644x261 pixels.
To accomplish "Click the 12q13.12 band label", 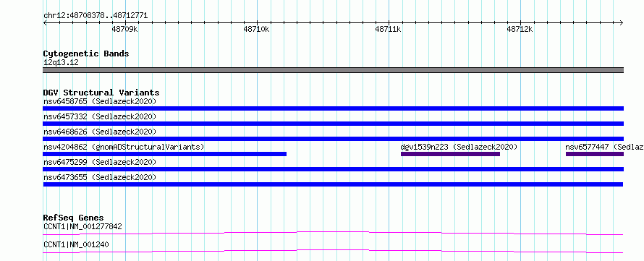I will [61, 62].
